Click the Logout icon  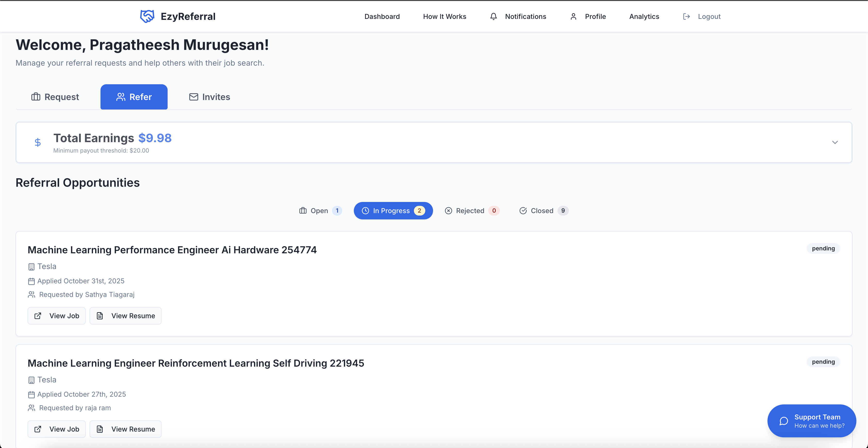[686, 16]
